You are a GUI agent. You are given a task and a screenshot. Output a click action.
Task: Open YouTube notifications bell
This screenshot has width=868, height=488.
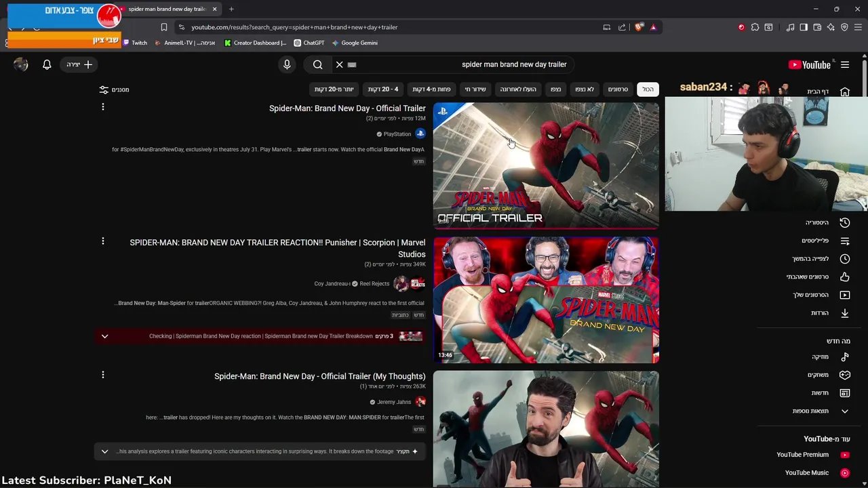coord(47,64)
